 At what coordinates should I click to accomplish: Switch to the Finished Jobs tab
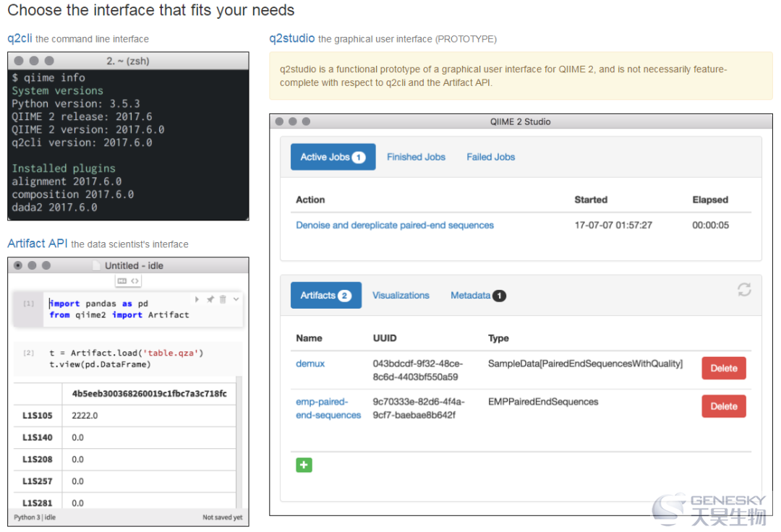[x=416, y=157]
